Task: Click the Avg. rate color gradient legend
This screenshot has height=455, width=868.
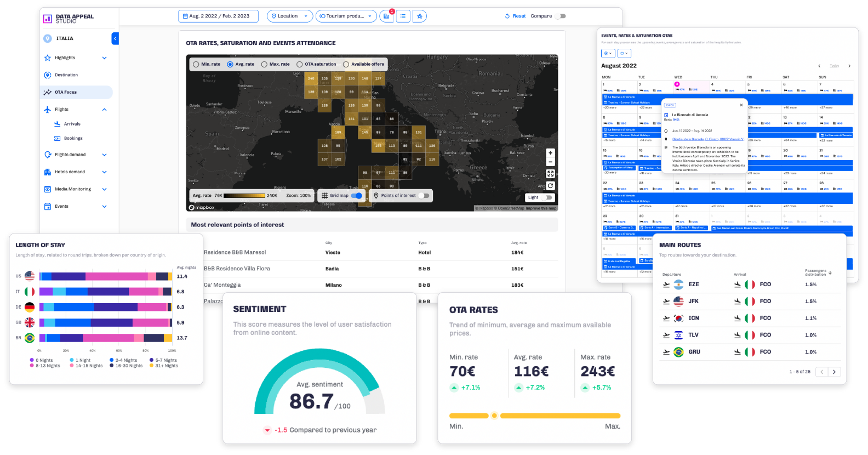Action: [244, 196]
